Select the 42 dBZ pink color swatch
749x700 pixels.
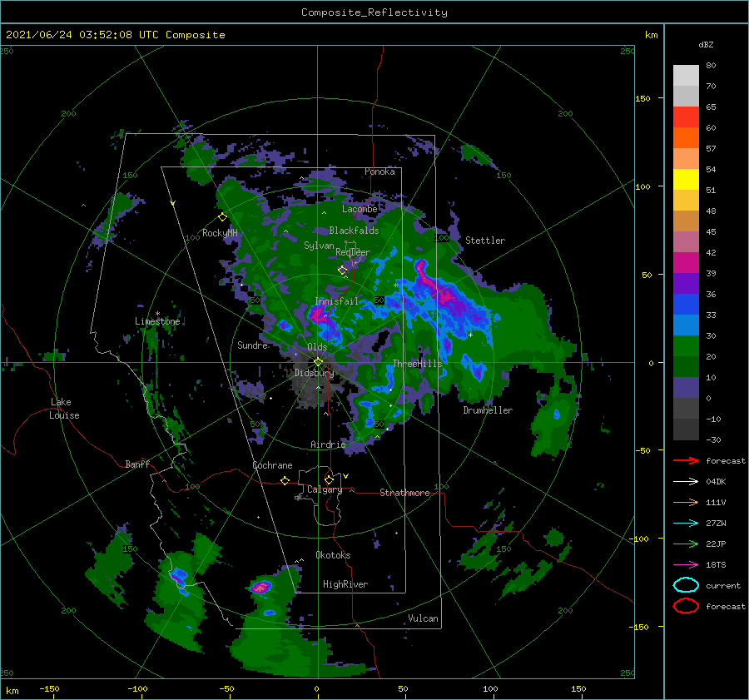(x=686, y=242)
